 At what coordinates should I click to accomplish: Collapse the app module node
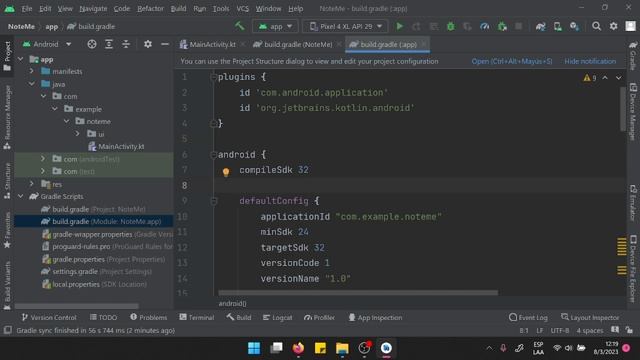tap(21, 59)
